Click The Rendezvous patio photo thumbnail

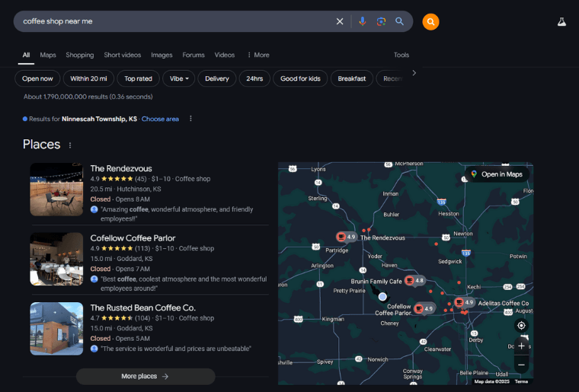coord(56,190)
